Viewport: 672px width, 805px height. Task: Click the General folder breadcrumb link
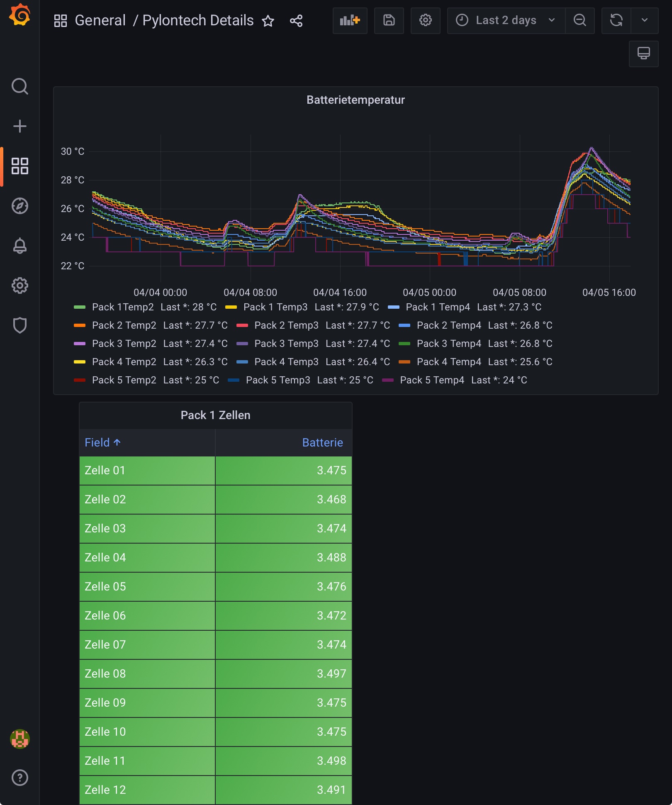tap(100, 20)
